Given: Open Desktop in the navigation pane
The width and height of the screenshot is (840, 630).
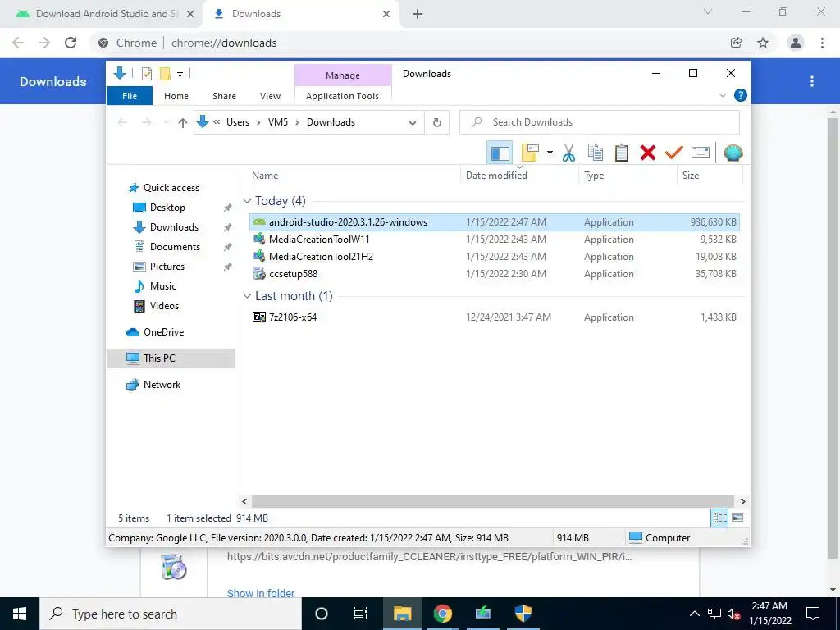Looking at the screenshot, I should tap(167, 208).
